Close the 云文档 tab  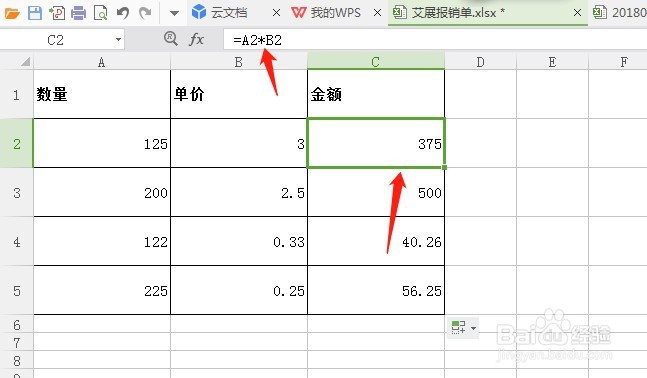tap(276, 13)
